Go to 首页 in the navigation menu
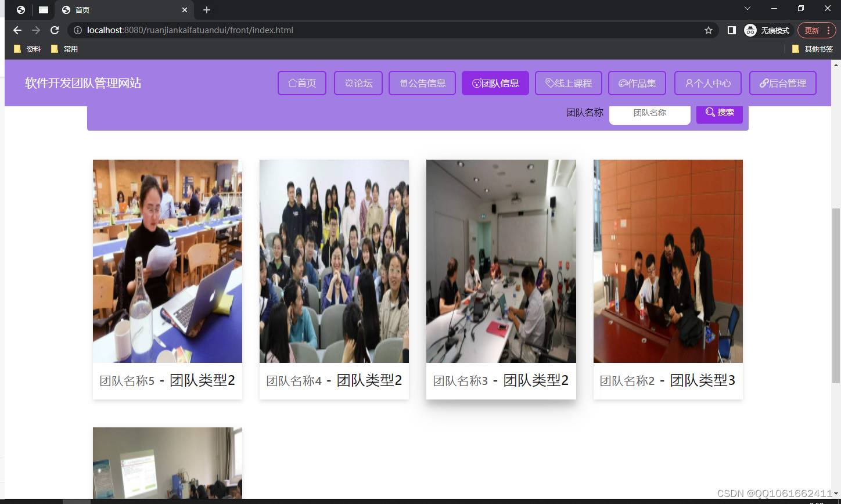 pyautogui.click(x=302, y=83)
